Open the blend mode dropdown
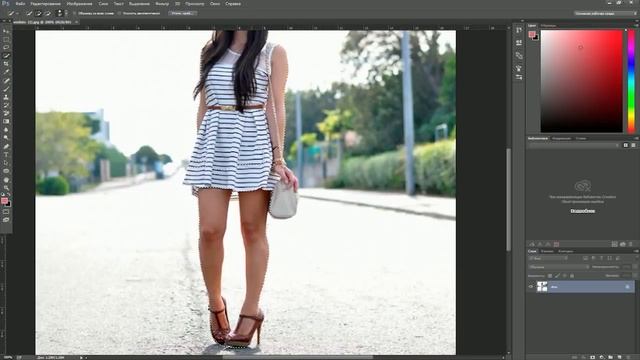This screenshot has width=640, height=360. coord(559,267)
